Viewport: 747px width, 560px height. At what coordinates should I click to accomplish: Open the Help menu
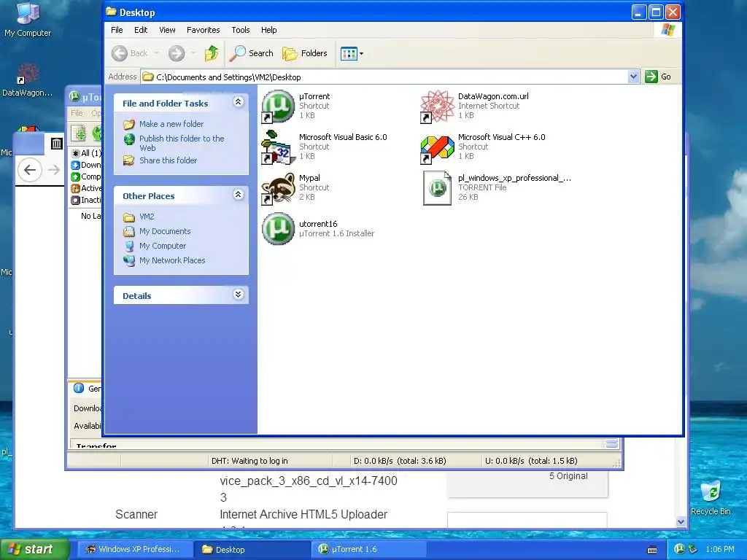[268, 30]
